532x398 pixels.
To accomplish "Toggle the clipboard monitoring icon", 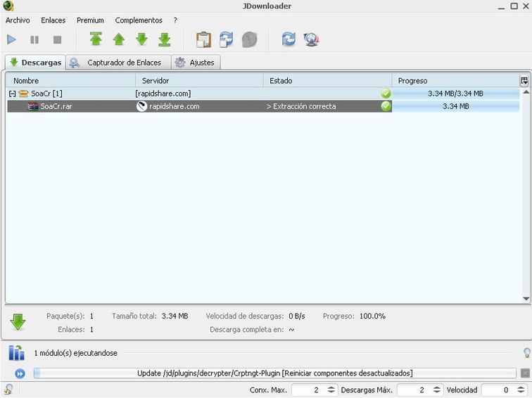I will click(203, 39).
